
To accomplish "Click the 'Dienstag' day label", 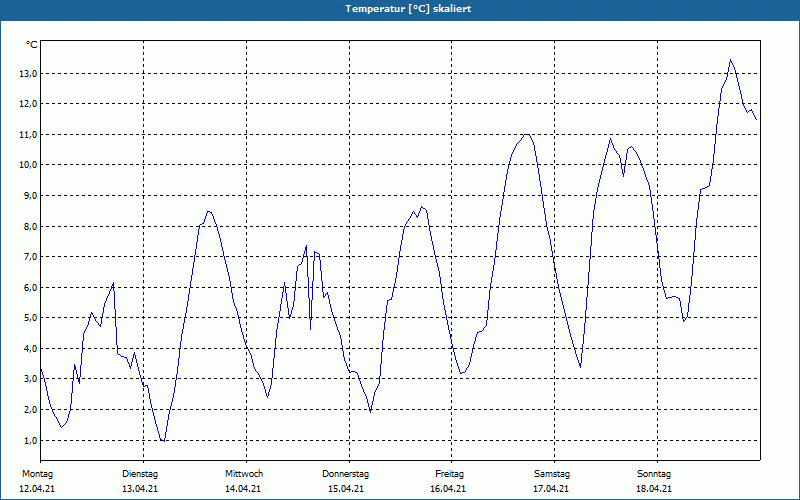I will pyautogui.click(x=140, y=474).
